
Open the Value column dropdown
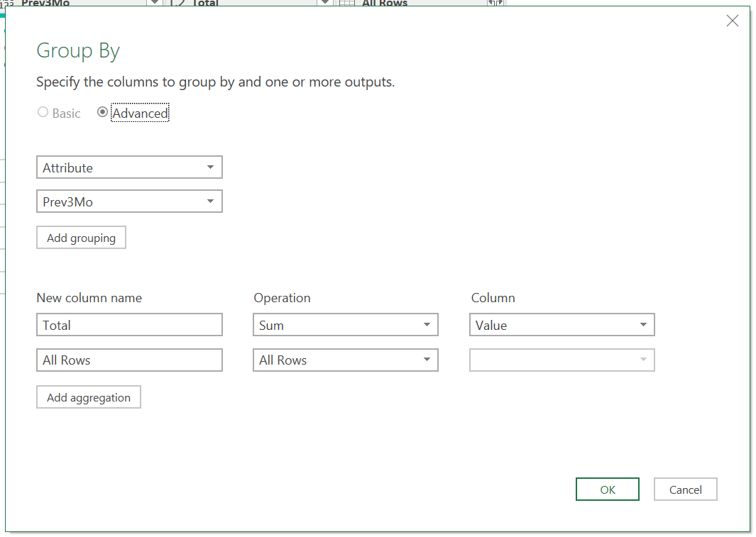coord(561,325)
